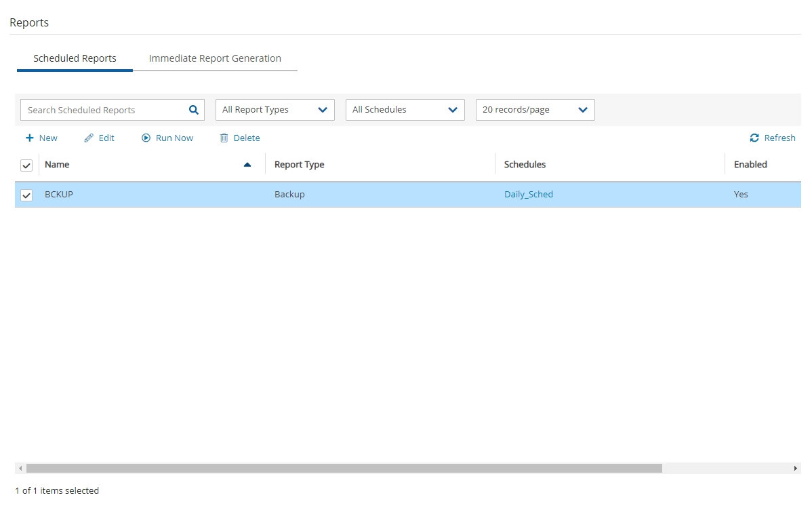Click the Run Now play icon

pyautogui.click(x=146, y=138)
